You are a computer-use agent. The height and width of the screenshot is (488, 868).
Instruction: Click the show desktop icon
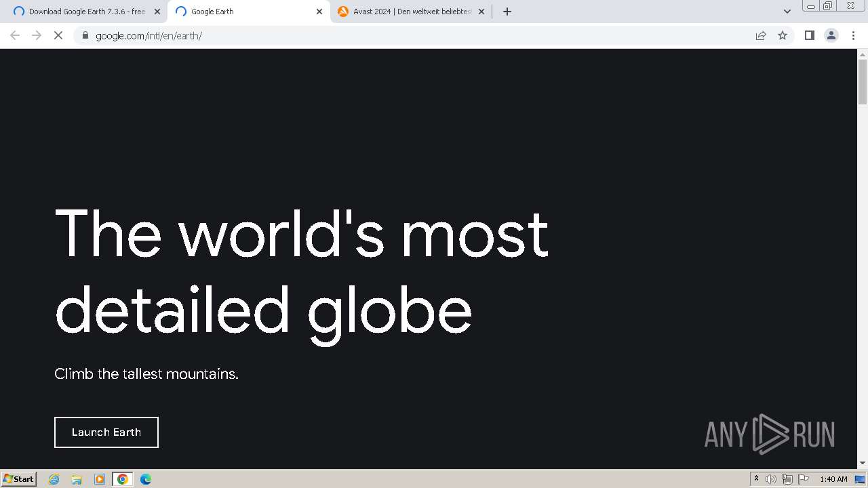[860, 479]
